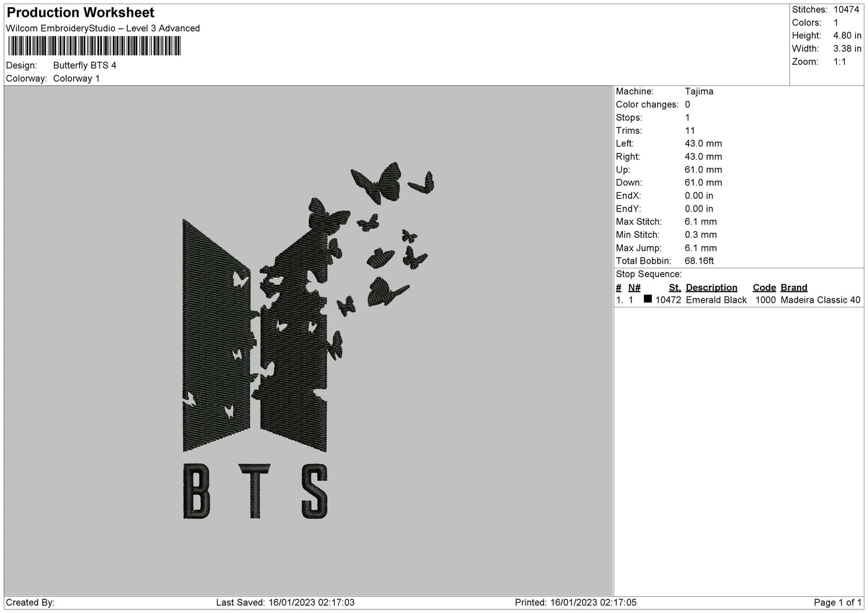The width and height of the screenshot is (868, 613).
Task: Click the EndX value 0.00 in
Action: pyautogui.click(x=699, y=196)
